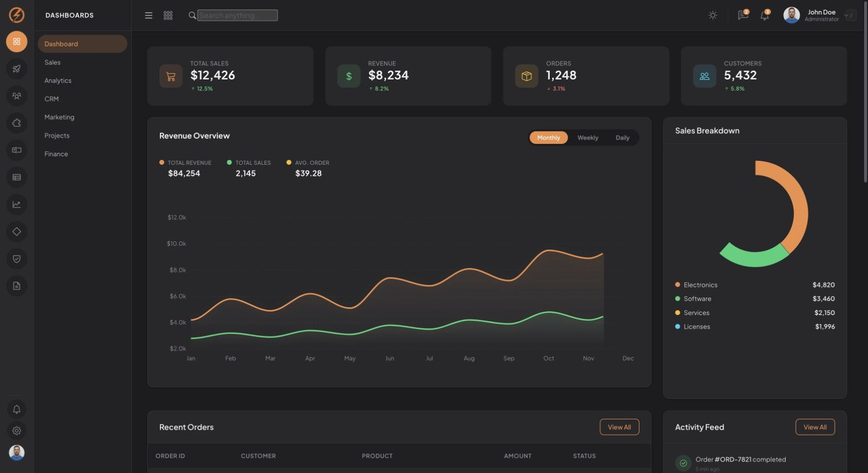The width and height of the screenshot is (868, 473).
Task: Select Dashboard in the side menu
Action: [x=82, y=43]
